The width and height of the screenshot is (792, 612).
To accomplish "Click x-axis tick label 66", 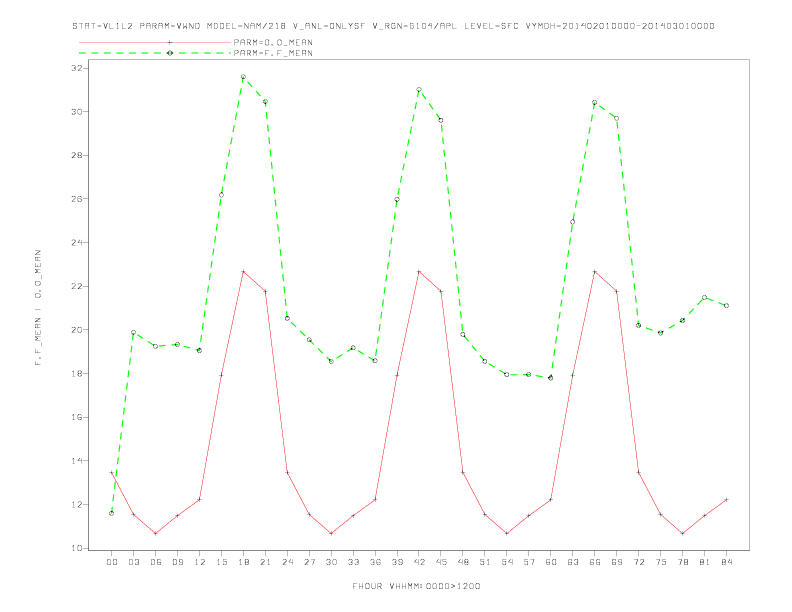I will [595, 562].
